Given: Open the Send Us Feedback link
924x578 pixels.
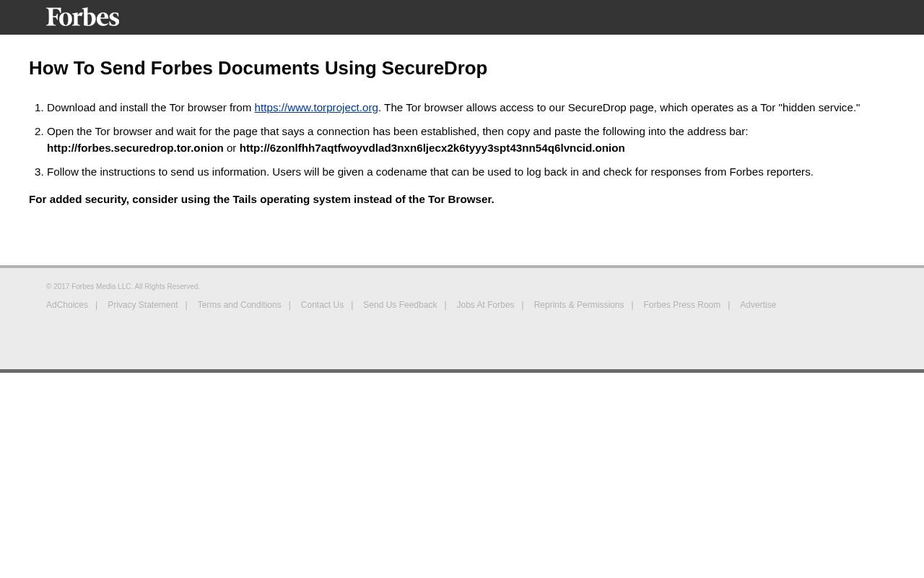Looking at the screenshot, I should point(400,305).
